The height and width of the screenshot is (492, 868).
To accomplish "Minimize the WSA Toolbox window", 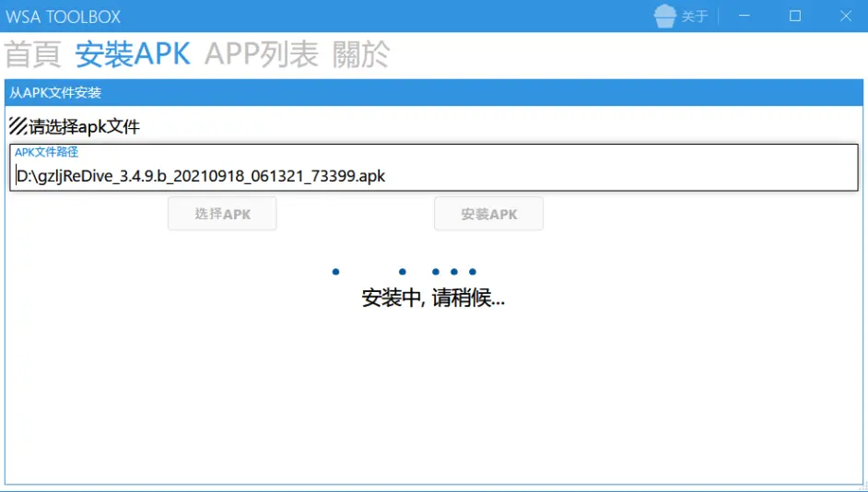I will [744, 16].
